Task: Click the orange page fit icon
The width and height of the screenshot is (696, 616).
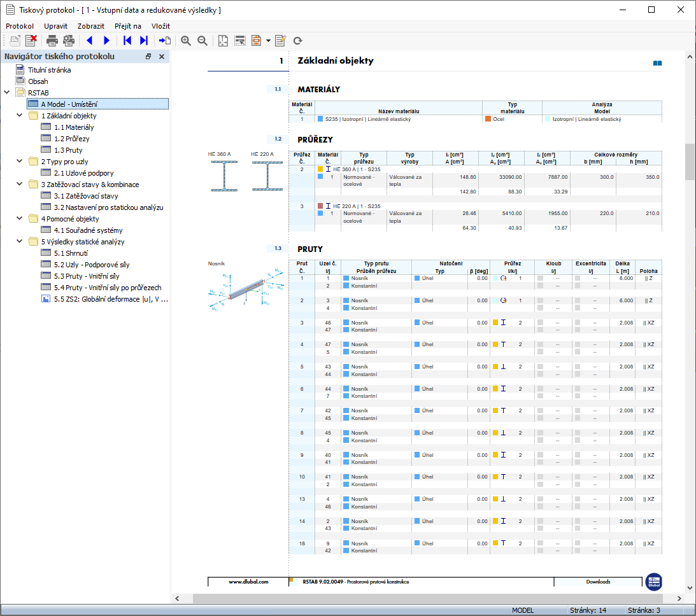Action: (257, 41)
